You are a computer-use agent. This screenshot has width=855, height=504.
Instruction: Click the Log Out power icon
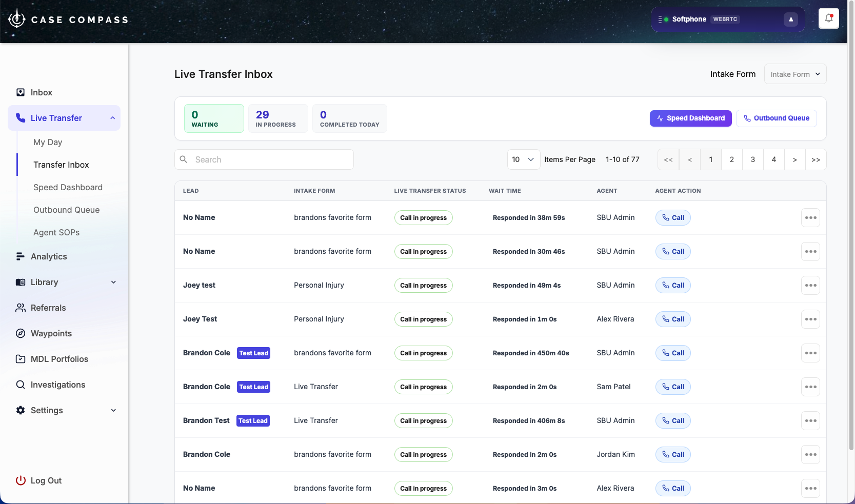[21, 480]
